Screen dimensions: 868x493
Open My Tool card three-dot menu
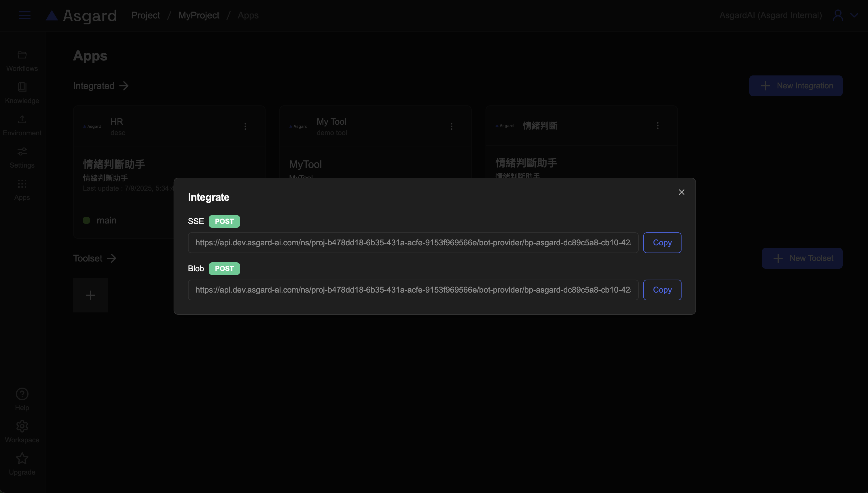pyautogui.click(x=451, y=126)
